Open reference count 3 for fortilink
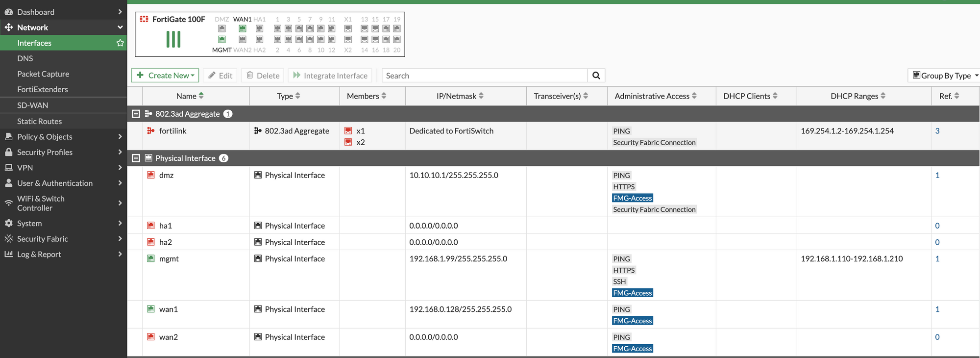 tap(937, 131)
